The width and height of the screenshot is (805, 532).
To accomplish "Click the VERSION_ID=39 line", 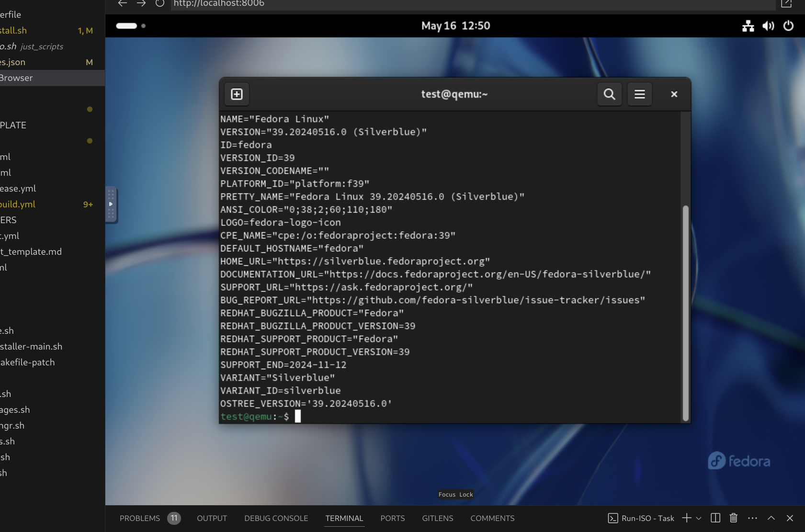I will point(258,158).
